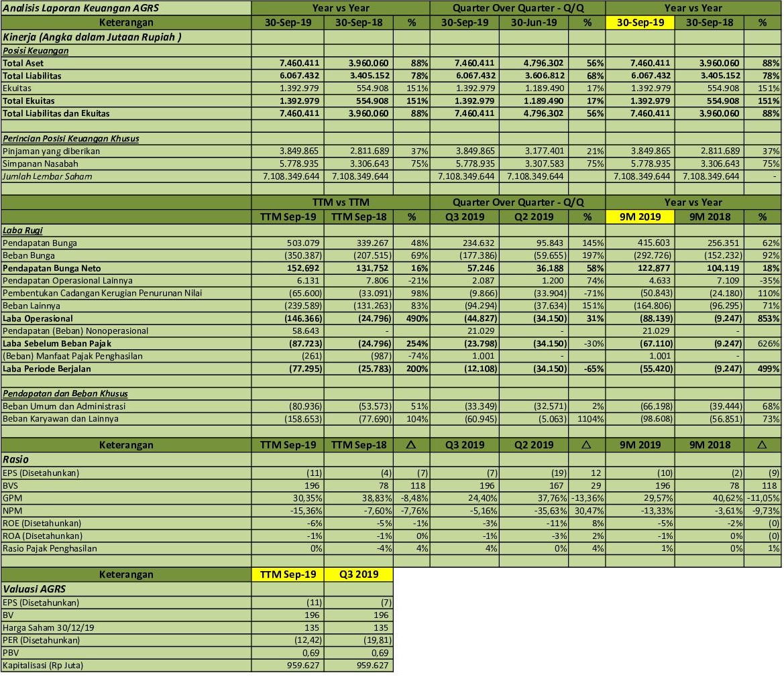This screenshot has width=784, height=677.
Task: Select the "PER (Disetahunkan)" row label
Action: 41,640
